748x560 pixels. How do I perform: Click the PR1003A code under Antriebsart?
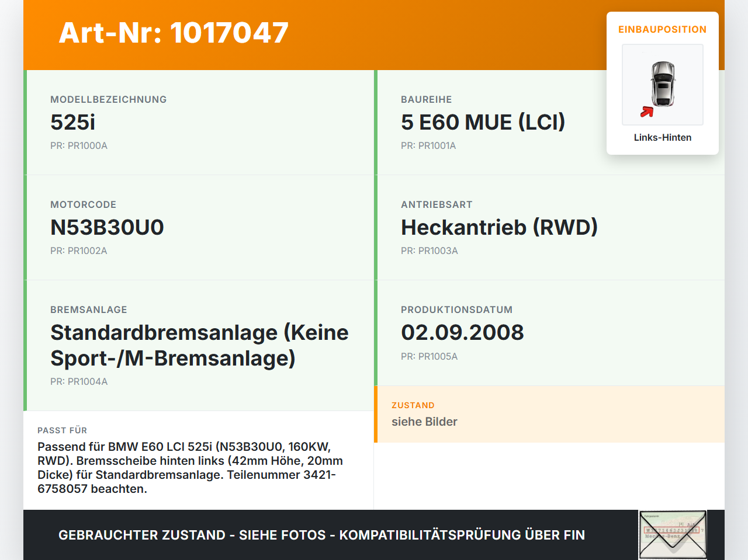click(430, 251)
